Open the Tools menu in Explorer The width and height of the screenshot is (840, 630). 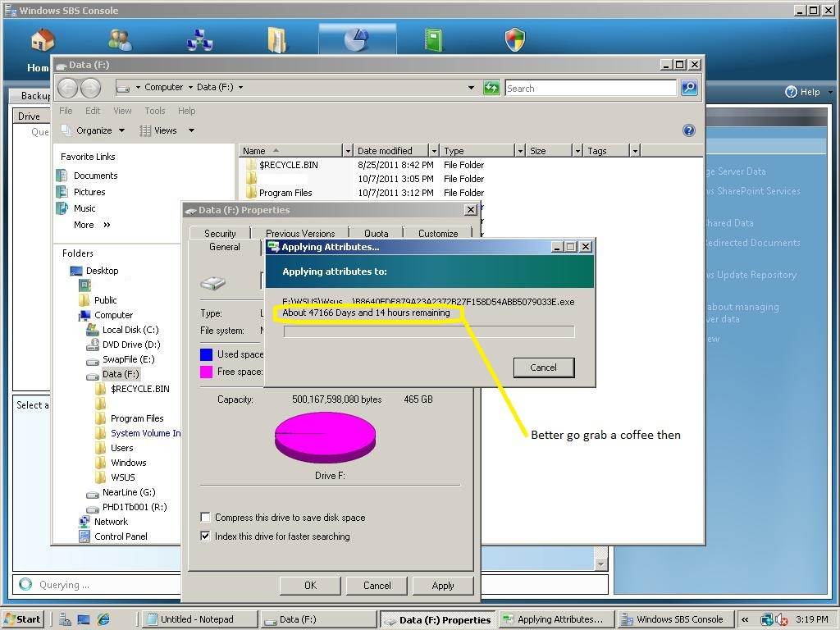(154, 111)
